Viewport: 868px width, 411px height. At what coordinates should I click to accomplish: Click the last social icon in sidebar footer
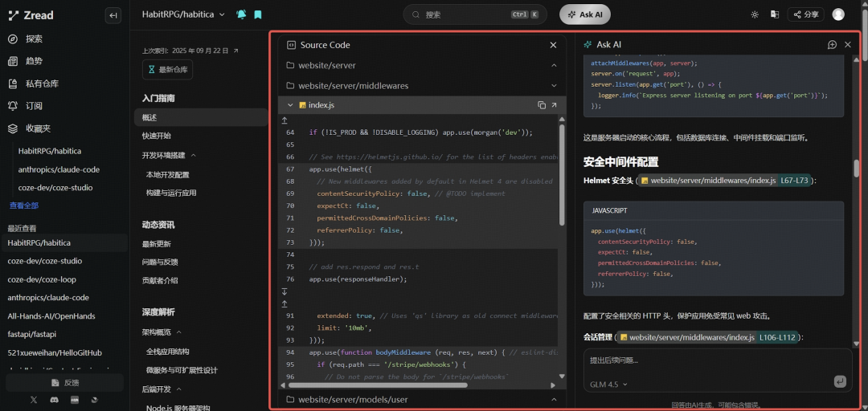[94, 400]
